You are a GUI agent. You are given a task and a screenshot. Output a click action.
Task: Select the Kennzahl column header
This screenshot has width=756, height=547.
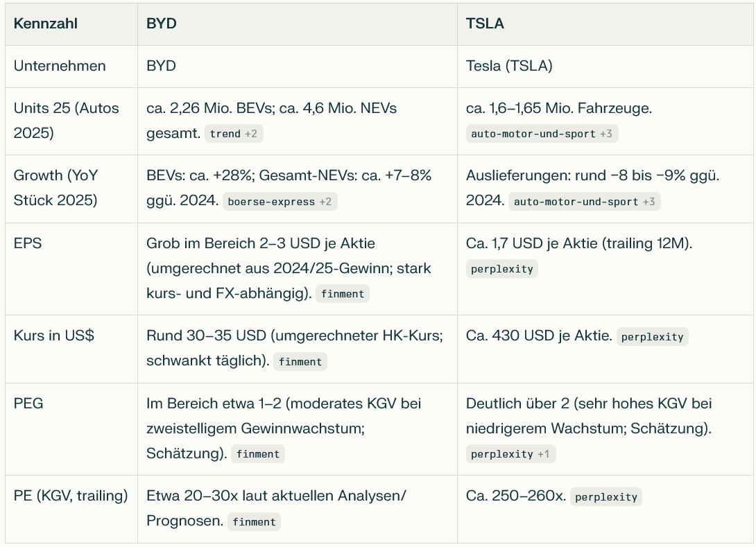(46, 24)
